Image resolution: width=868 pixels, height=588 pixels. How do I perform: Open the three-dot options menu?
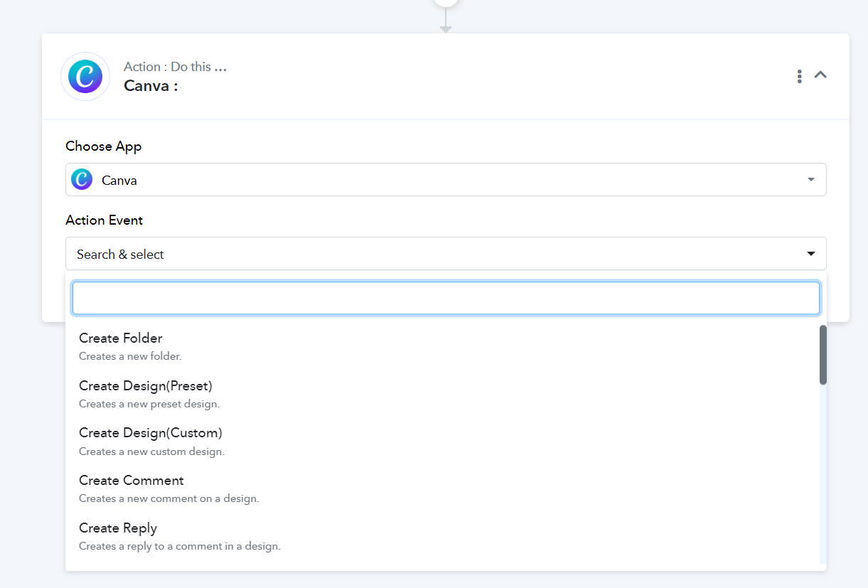click(800, 76)
